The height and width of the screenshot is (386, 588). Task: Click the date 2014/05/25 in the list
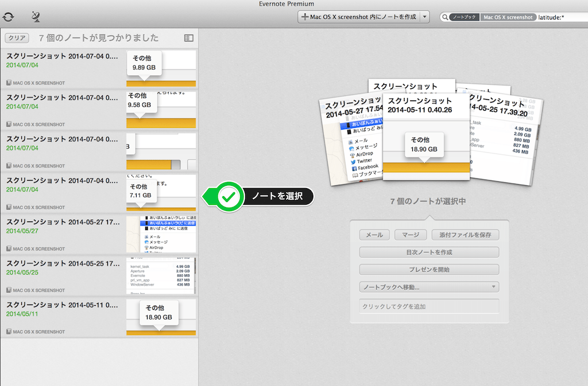(x=22, y=272)
